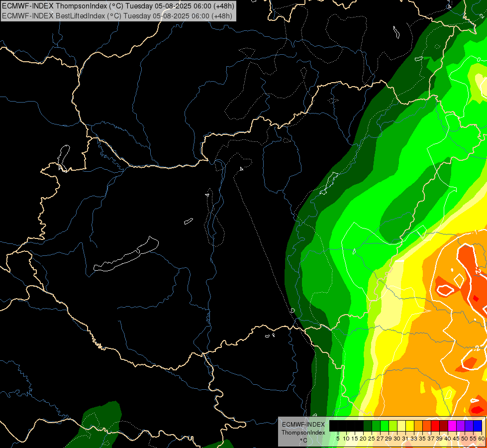Click the blue 55-60 legend swatch
The image size is (487, 448).
coord(478,426)
